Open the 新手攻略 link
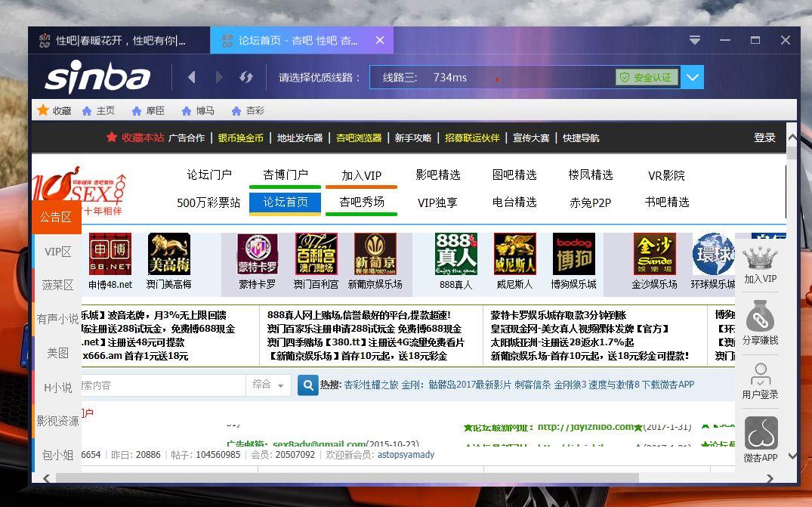 pos(412,138)
